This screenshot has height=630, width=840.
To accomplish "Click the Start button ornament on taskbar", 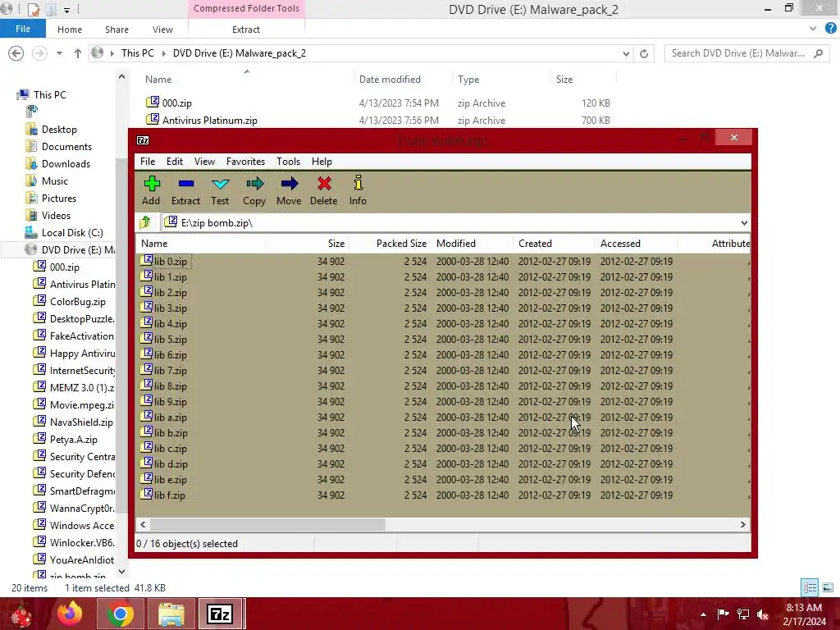I will coord(21,615).
